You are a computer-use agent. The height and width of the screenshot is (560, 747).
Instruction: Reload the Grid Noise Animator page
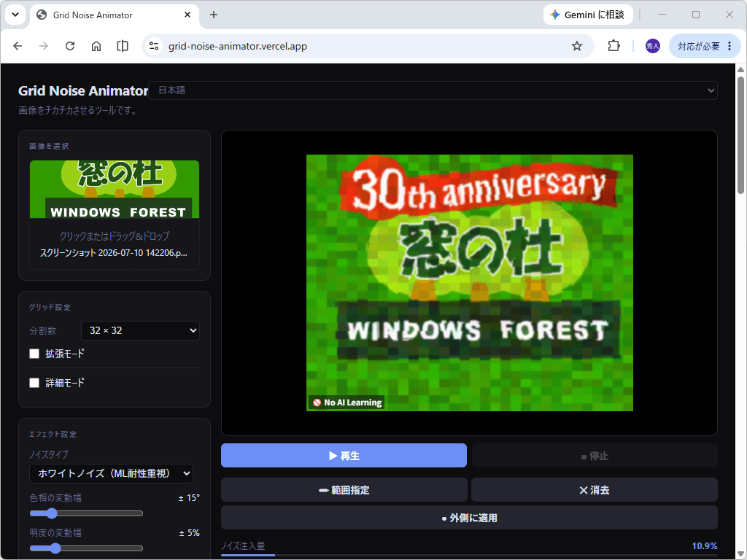tap(70, 46)
